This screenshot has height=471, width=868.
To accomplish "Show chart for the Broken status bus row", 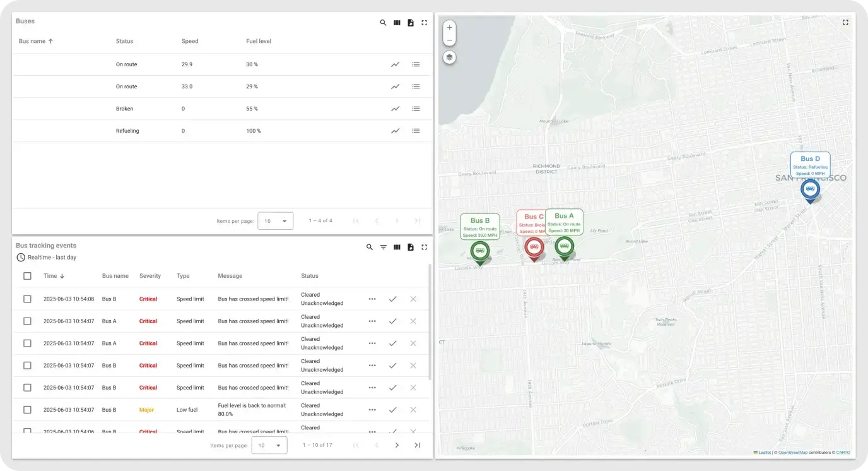I will [x=395, y=109].
